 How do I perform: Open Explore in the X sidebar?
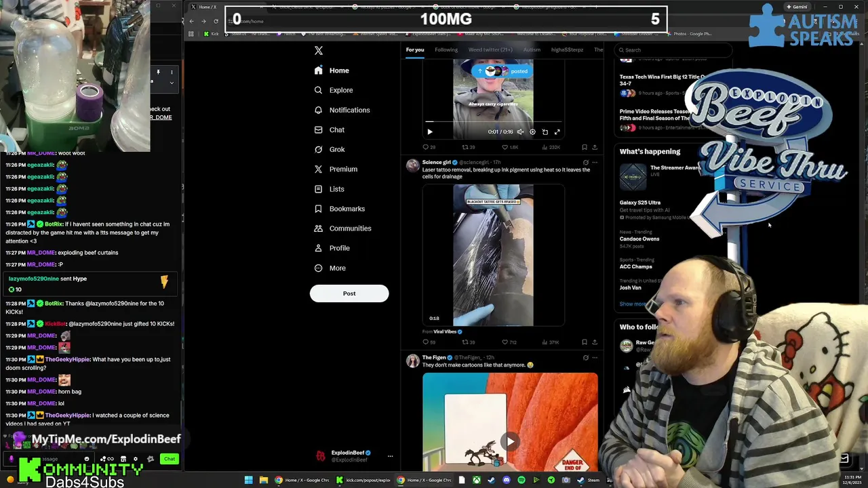334,90
